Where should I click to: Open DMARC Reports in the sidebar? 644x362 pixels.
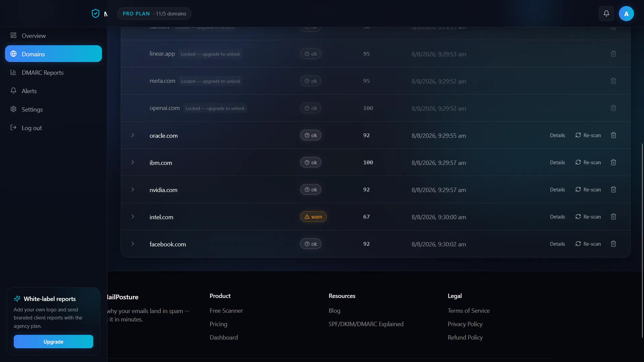pos(53,72)
